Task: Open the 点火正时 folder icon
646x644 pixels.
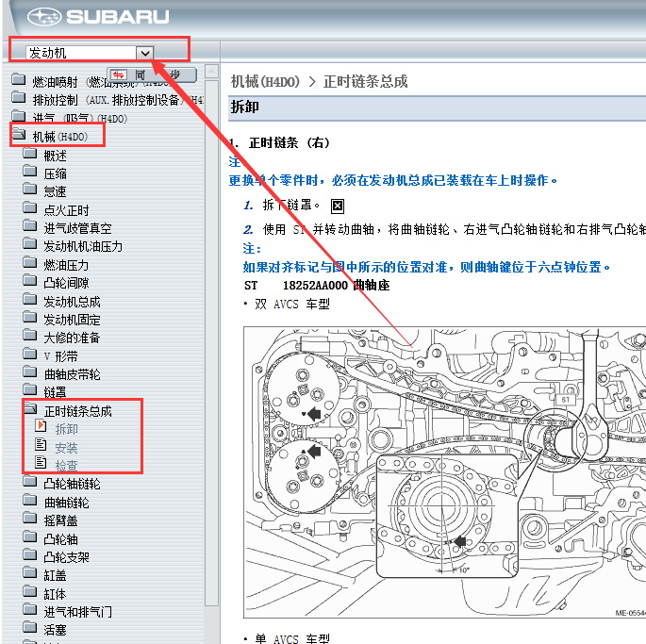Action: (29, 207)
